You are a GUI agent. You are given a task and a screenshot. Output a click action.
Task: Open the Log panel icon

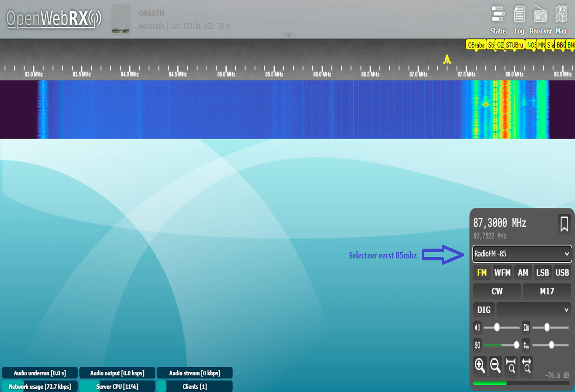click(519, 20)
